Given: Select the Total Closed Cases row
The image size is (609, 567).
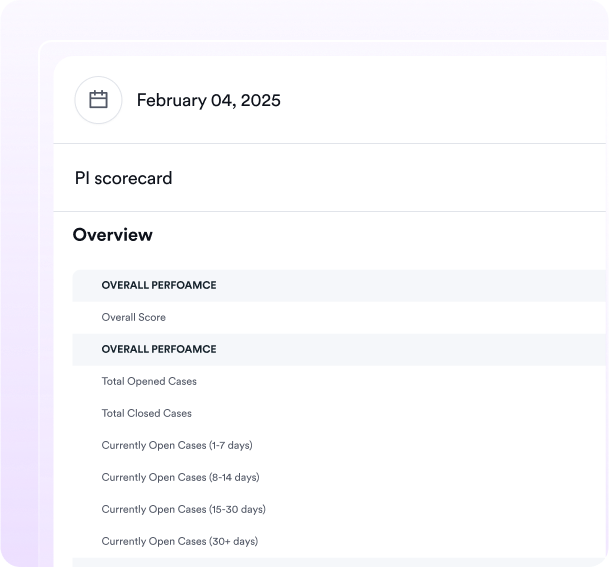Looking at the screenshot, I should pos(146,413).
